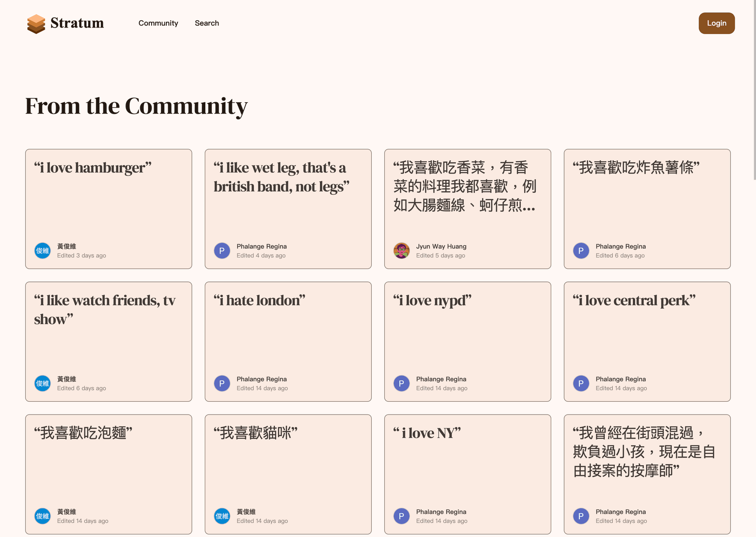Image resolution: width=756 pixels, height=537 pixels.
Task: Open the Search menu item
Action: [x=207, y=23]
